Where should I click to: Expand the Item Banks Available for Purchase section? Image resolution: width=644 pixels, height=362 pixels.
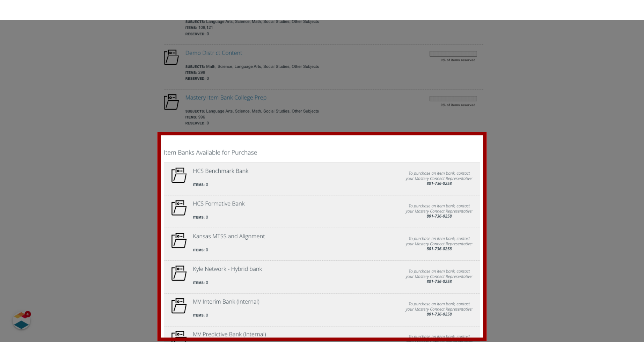[x=210, y=152]
